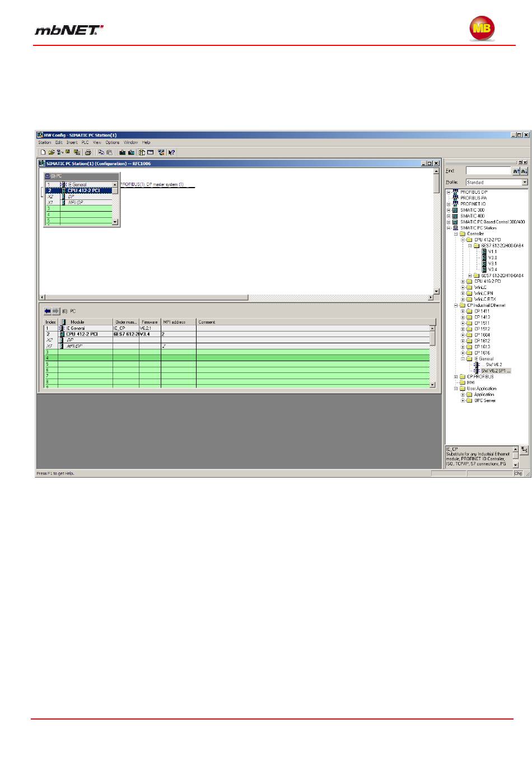Click the forward arrow above the module table
This screenshot has height=761, width=532.
coord(56,311)
